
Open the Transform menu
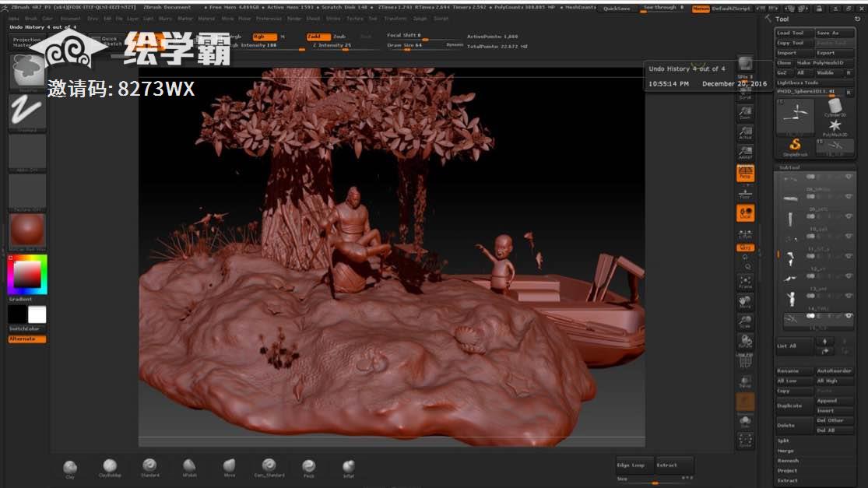(395, 19)
